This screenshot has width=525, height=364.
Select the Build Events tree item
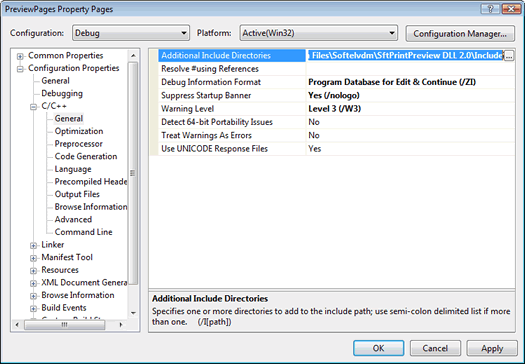click(x=64, y=307)
